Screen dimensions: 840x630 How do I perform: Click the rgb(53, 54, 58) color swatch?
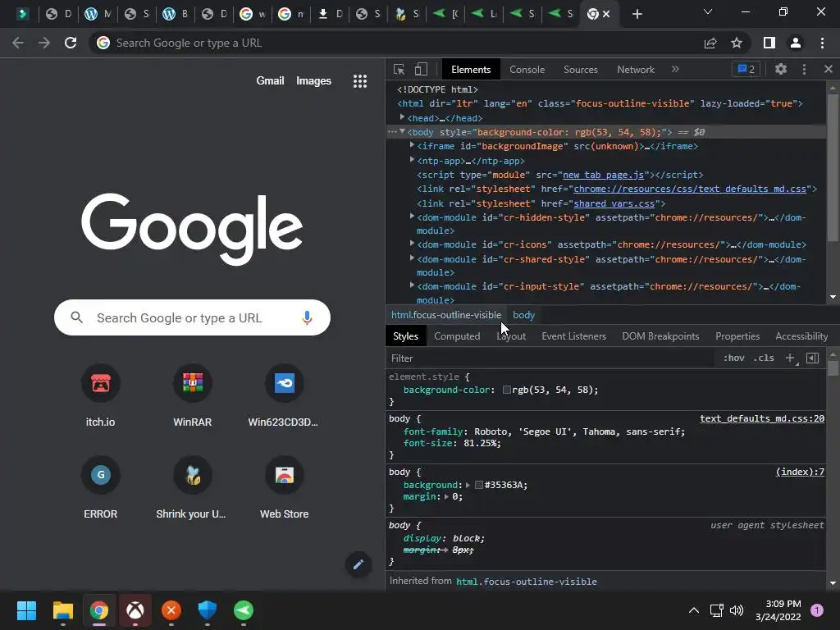506,390
